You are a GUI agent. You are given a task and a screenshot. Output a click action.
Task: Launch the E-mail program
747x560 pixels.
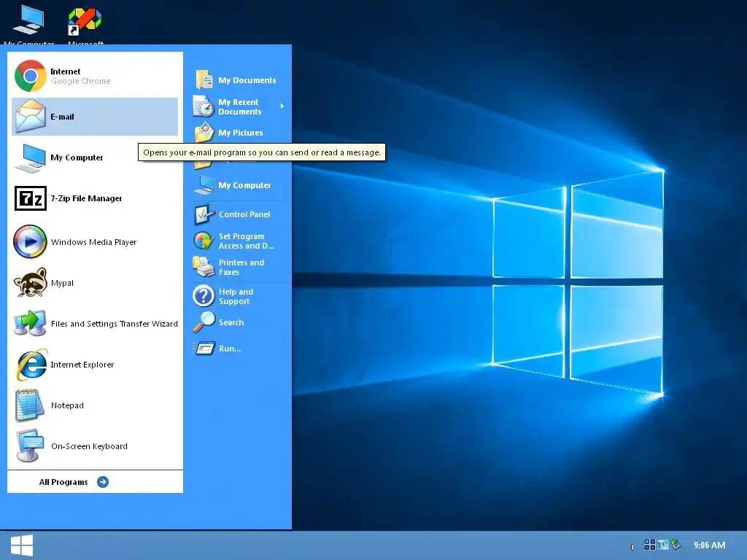95,117
